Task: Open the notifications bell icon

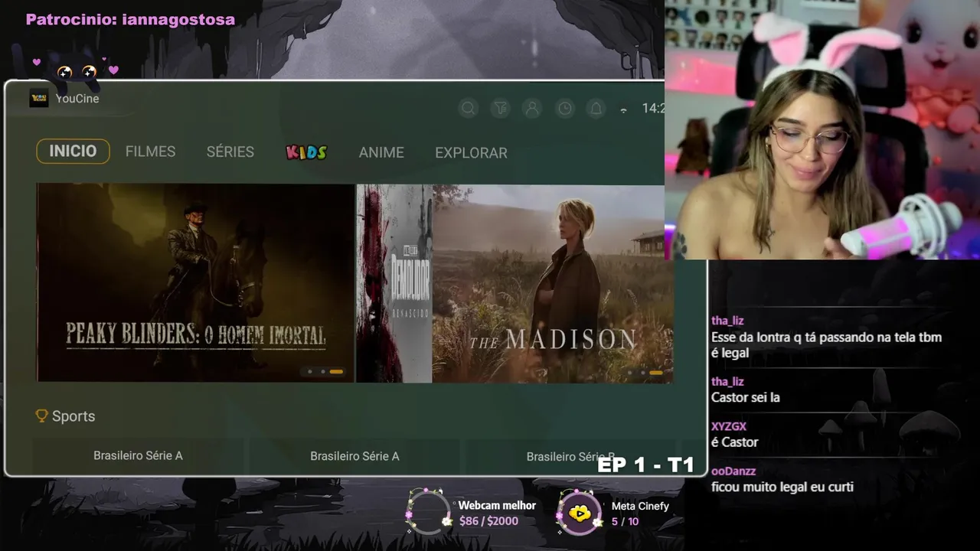Action: point(596,109)
